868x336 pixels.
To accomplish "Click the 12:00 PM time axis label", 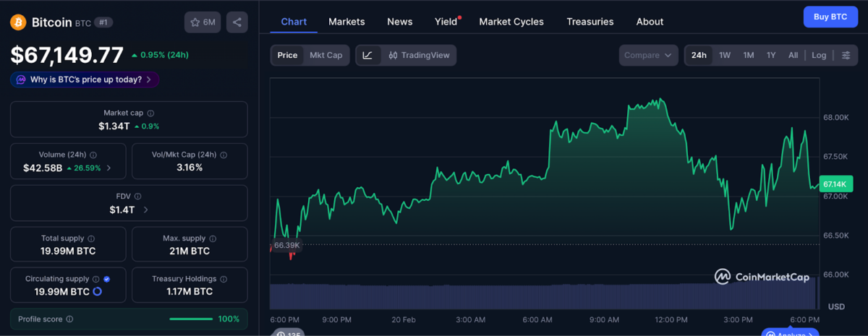I will (x=671, y=319).
